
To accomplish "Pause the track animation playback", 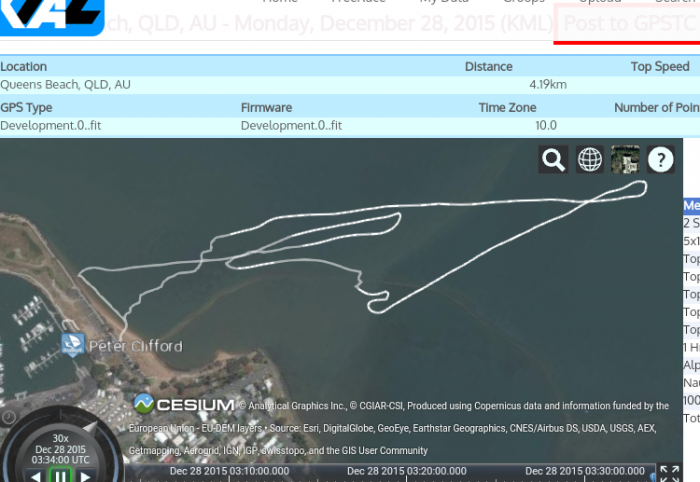I will pos(61,476).
